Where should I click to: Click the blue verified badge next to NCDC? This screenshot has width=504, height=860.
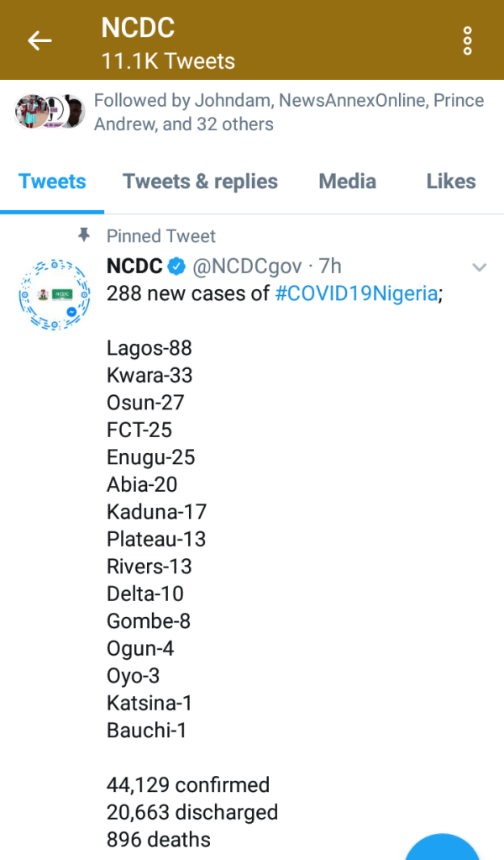(x=176, y=266)
